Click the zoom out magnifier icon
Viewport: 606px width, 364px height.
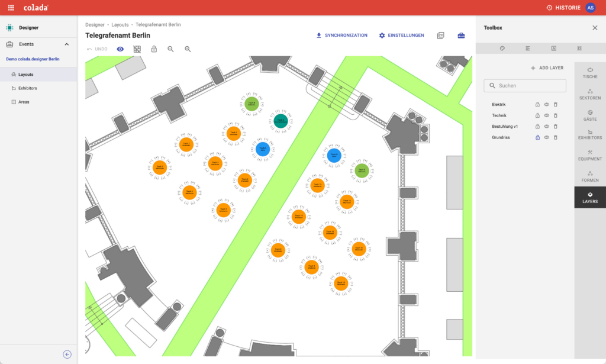pos(170,49)
